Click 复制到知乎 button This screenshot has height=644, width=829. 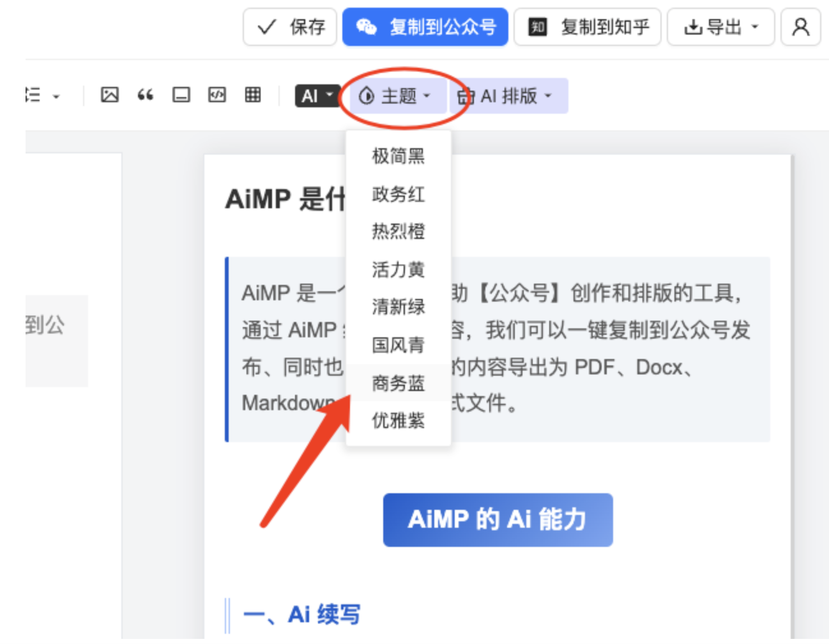[x=588, y=27]
